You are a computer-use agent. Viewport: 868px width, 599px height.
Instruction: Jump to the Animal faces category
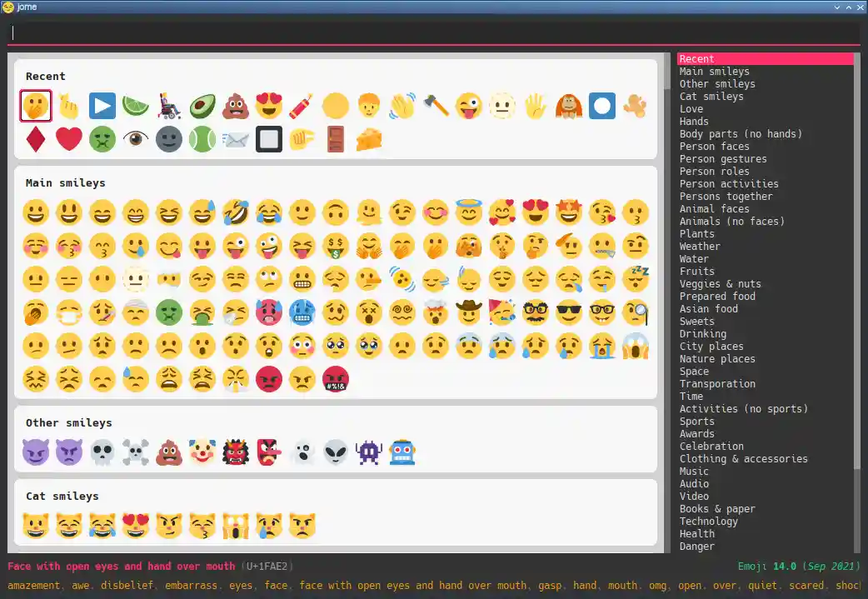(714, 209)
